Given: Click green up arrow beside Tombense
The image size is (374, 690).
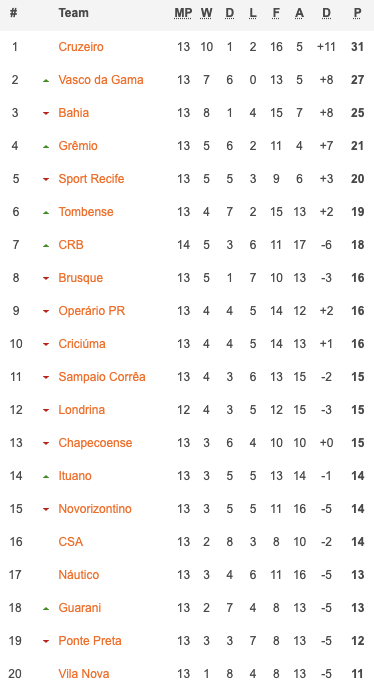Looking at the screenshot, I should [x=46, y=213].
